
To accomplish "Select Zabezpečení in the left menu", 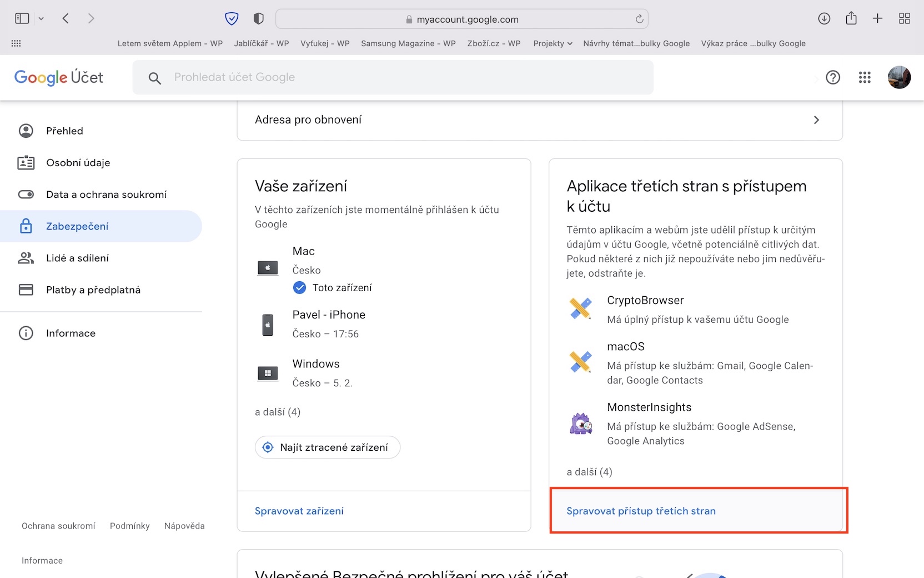I will [77, 226].
